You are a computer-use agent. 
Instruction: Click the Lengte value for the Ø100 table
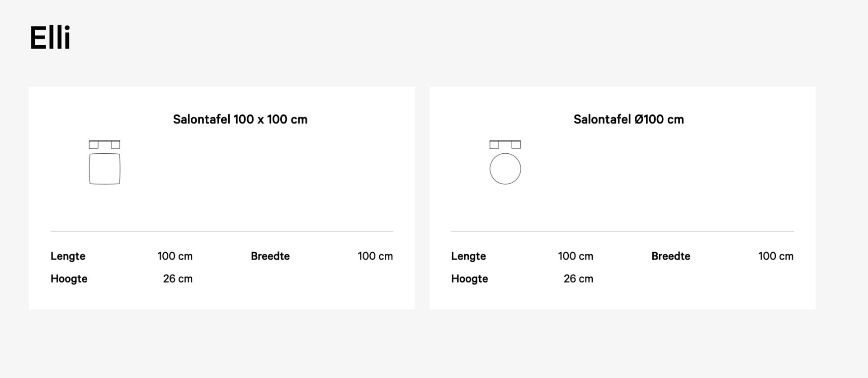pyautogui.click(x=576, y=256)
